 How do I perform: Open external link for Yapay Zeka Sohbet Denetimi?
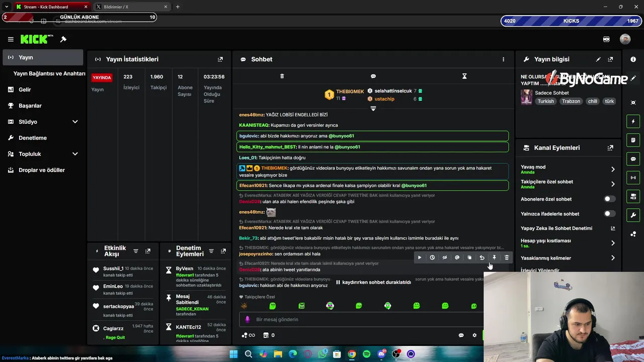point(613,228)
